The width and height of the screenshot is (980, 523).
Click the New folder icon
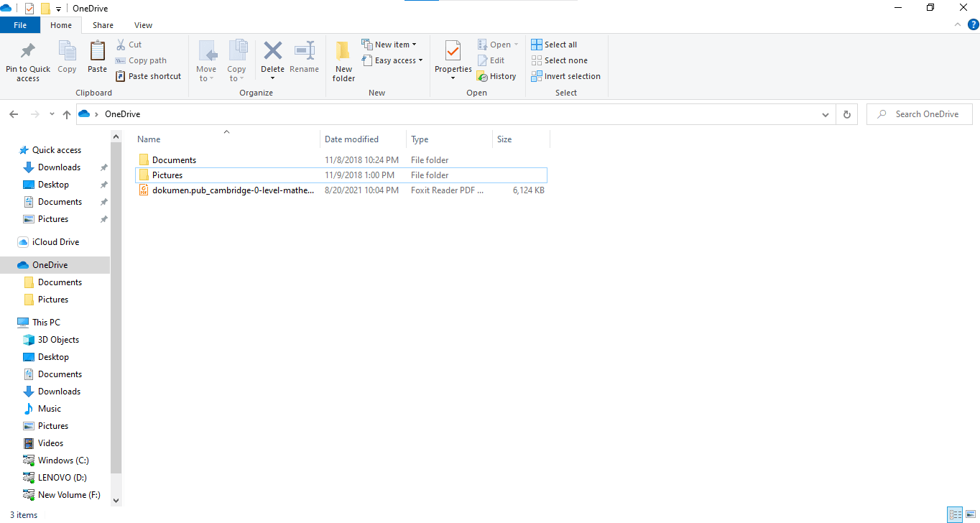[x=343, y=51]
